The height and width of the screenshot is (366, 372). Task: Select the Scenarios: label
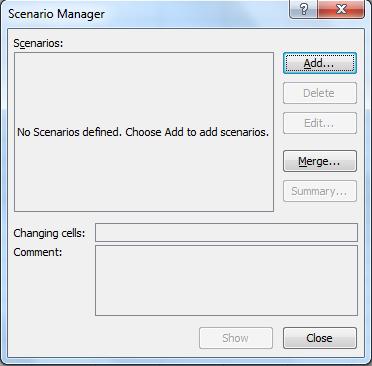coord(38,43)
